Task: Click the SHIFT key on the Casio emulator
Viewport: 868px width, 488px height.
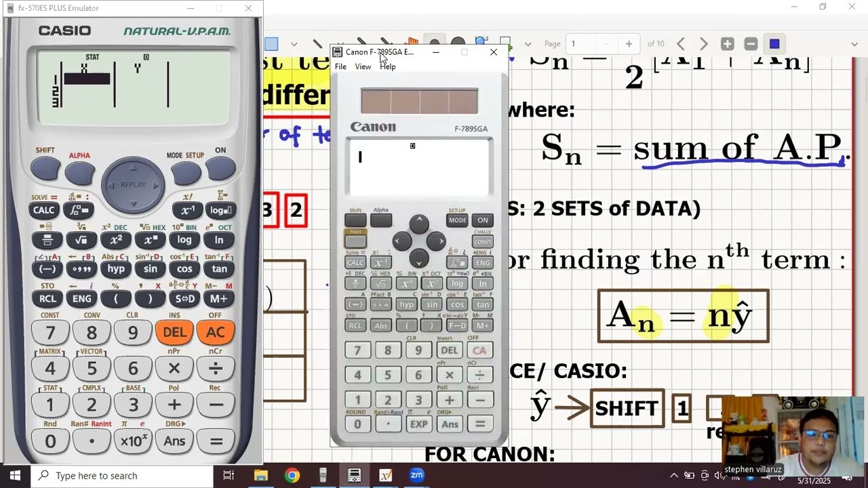Action: [x=45, y=169]
